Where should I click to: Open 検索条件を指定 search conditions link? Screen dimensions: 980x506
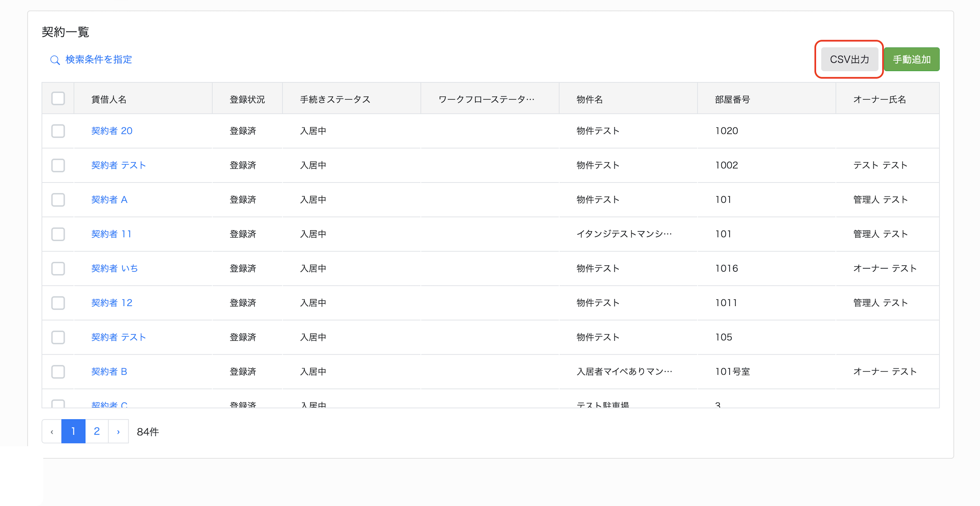tap(99, 60)
